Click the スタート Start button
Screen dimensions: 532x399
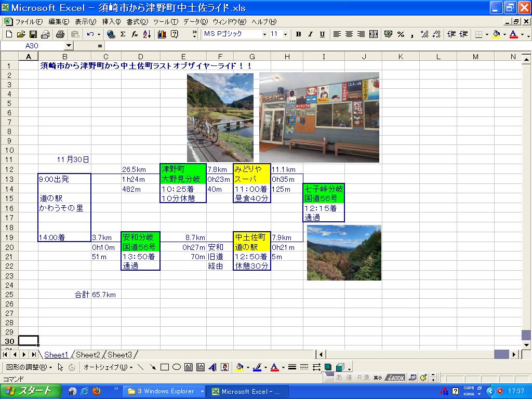[x=29, y=391]
